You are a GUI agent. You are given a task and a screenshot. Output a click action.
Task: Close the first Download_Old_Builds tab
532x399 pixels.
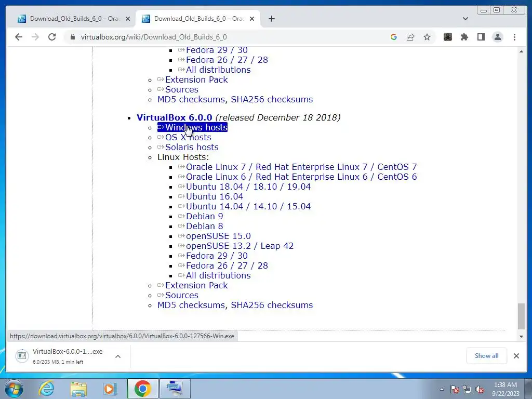[128, 19]
